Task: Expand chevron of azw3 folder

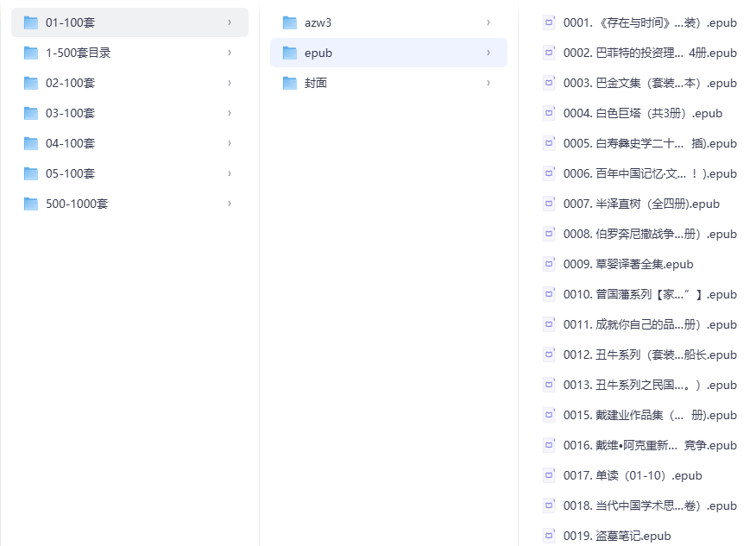Action: point(488,22)
